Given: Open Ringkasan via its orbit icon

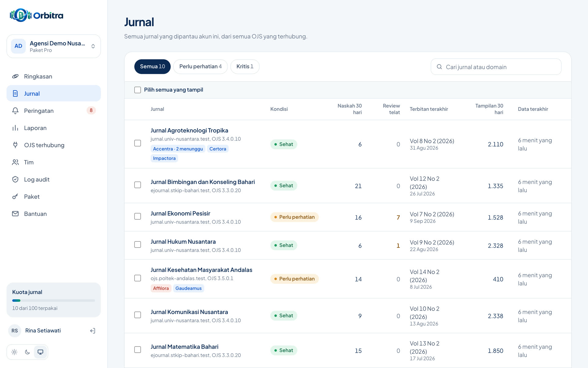Looking at the screenshot, I should 15,76.
